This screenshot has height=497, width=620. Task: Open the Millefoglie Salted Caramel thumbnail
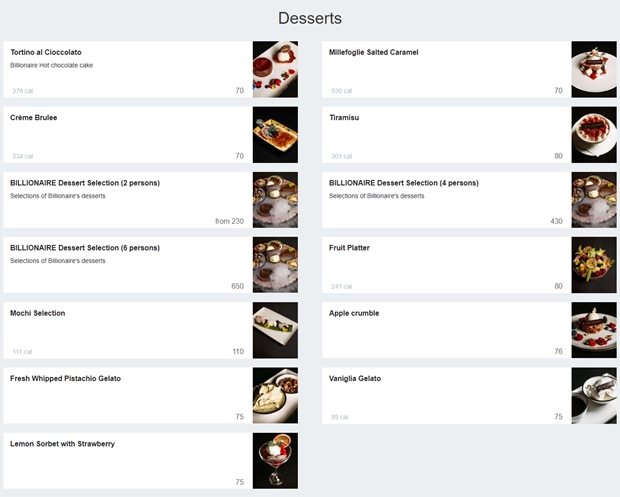click(594, 69)
